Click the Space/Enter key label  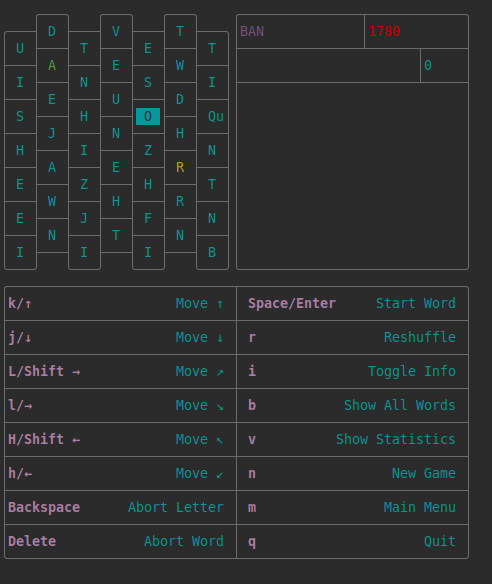click(x=292, y=303)
